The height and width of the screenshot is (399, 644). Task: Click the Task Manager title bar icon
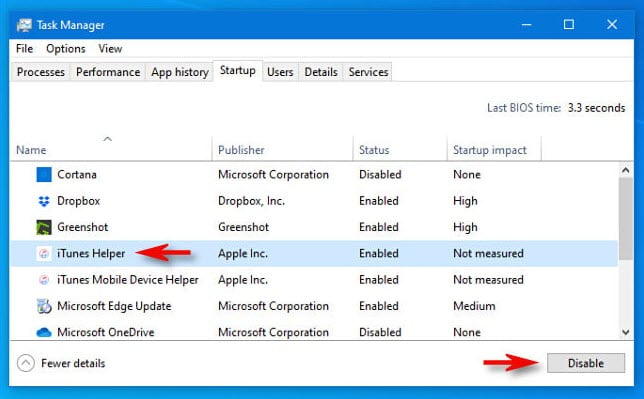coord(24,25)
